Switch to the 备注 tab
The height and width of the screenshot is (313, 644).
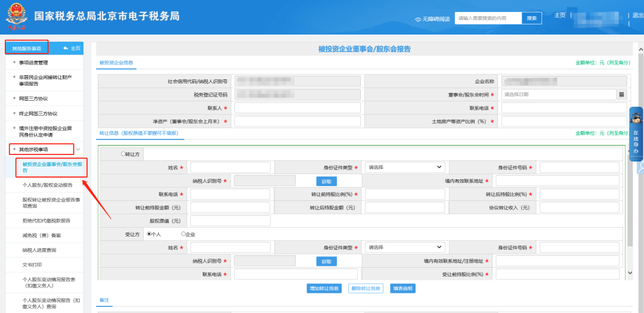click(x=104, y=300)
